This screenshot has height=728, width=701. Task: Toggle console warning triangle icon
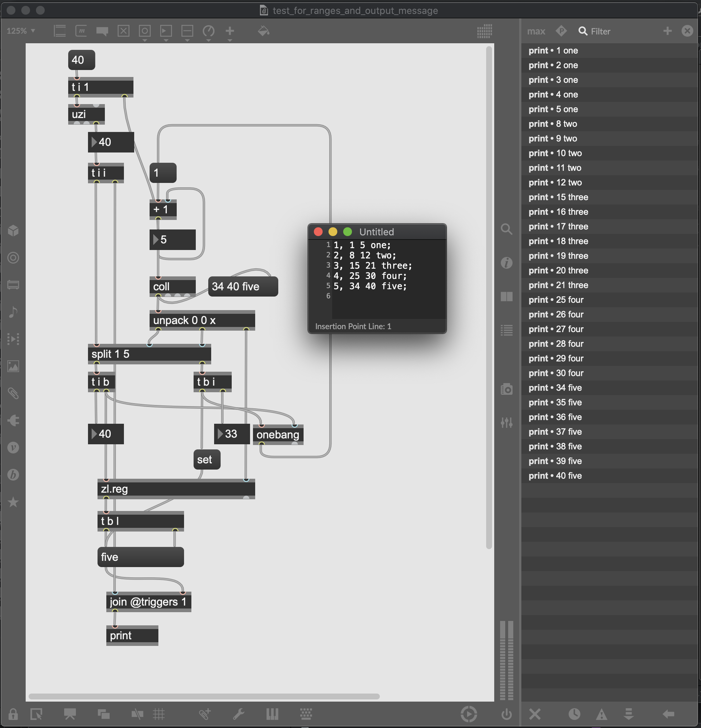coord(601,714)
